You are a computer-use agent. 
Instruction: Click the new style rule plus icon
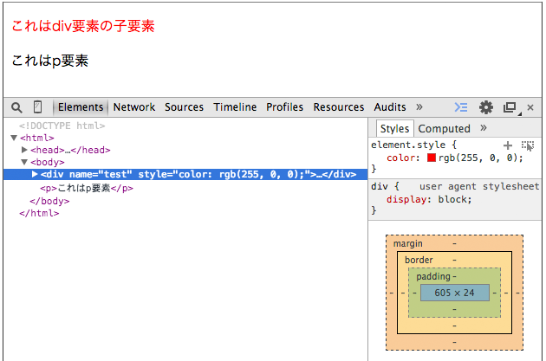coord(508,145)
